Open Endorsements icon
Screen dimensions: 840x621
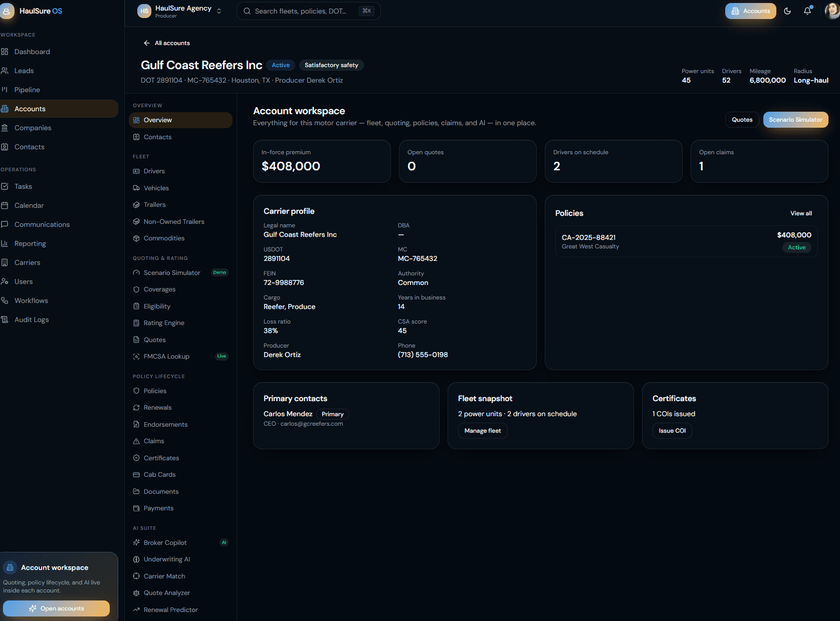(136, 425)
